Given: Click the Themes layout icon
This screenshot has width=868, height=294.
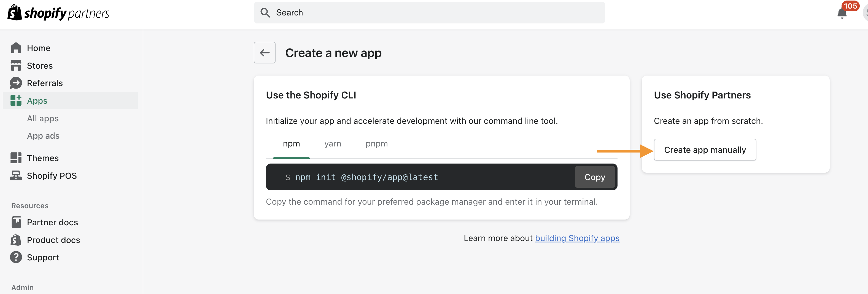Looking at the screenshot, I should coord(16,158).
